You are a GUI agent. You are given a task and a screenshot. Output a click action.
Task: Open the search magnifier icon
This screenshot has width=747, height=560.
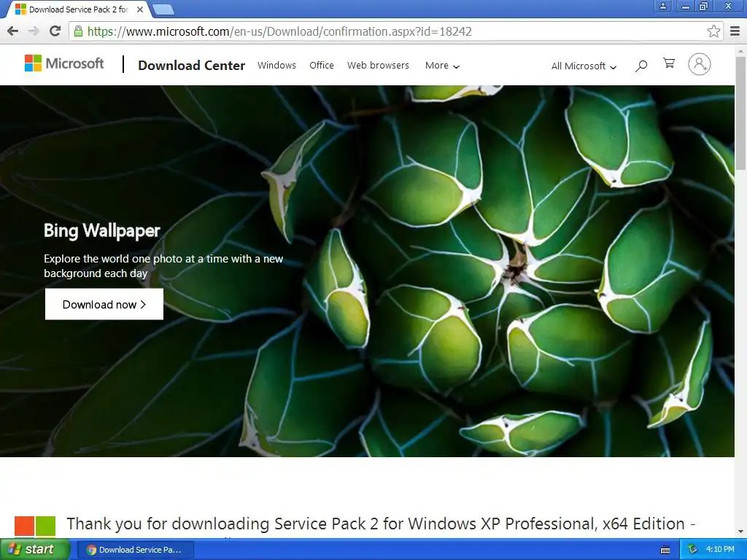click(x=640, y=66)
